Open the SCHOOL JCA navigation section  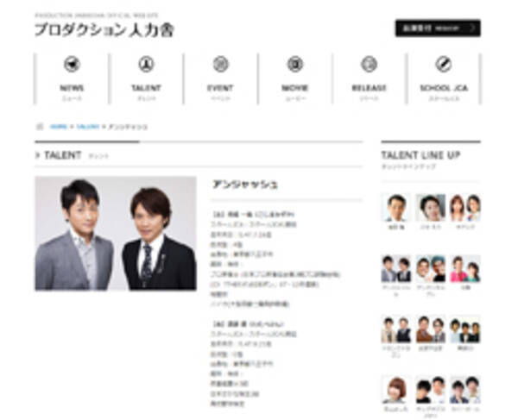444,78
